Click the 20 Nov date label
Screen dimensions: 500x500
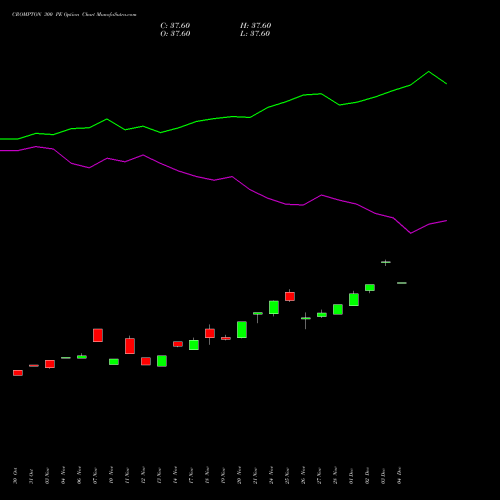pos(239,476)
